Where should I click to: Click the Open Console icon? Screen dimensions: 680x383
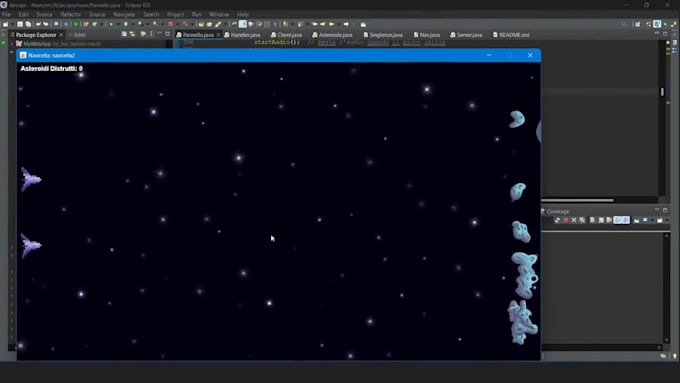point(660,220)
